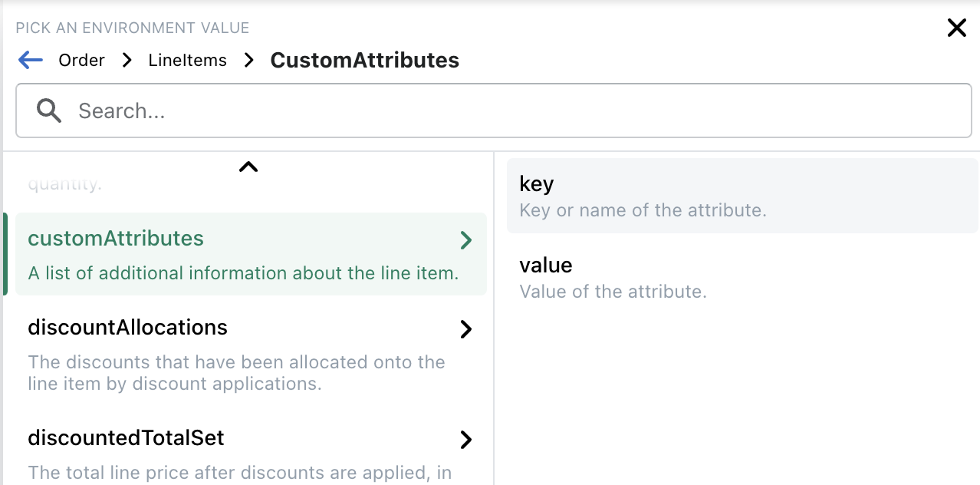Expand customAttributes using its green chevron
Image resolution: width=980 pixels, height=485 pixels.
click(465, 241)
